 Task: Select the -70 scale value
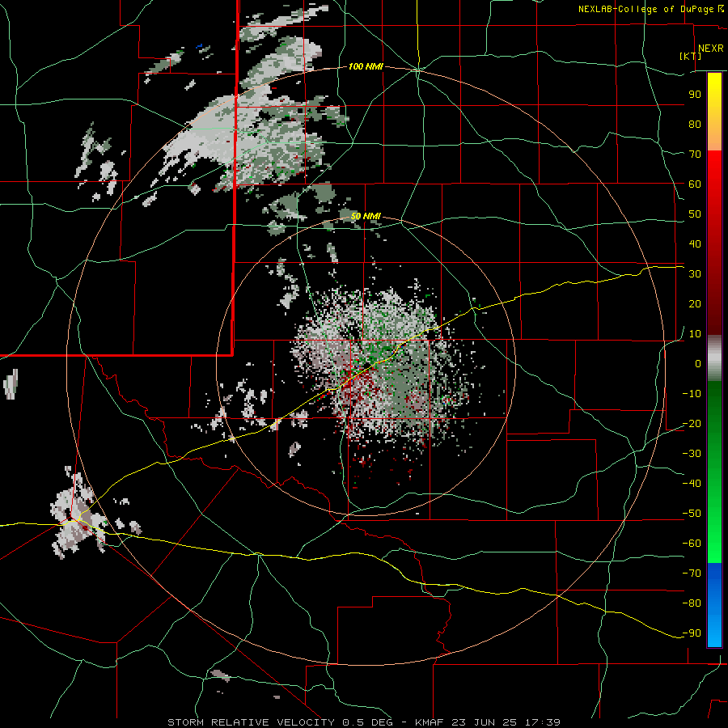692,574
